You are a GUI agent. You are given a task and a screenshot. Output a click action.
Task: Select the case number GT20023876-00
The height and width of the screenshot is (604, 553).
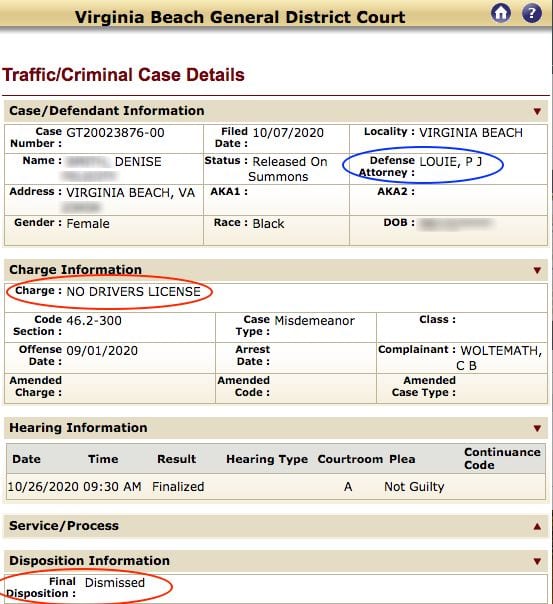coord(116,133)
